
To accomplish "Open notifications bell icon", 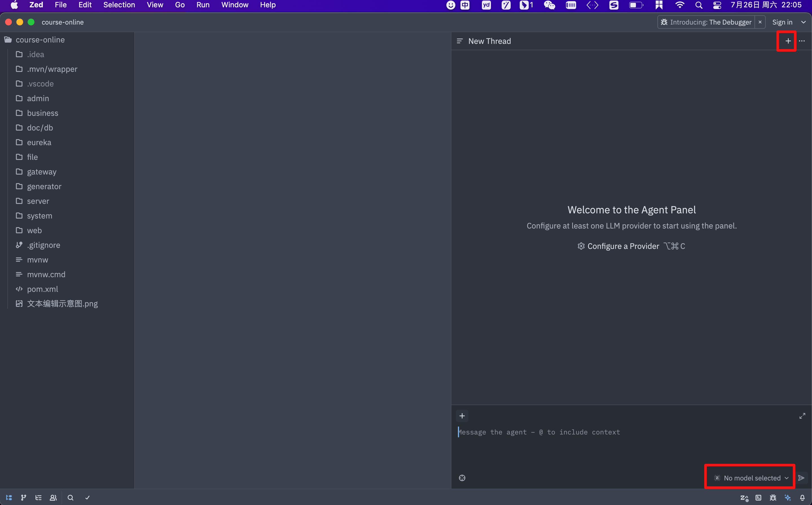I will [802, 498].
